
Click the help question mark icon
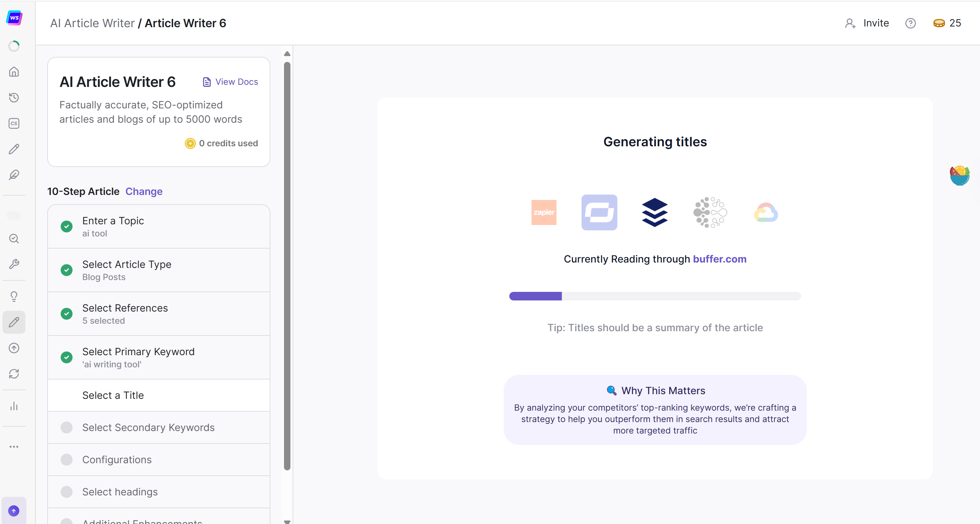(x=910, y=23)
